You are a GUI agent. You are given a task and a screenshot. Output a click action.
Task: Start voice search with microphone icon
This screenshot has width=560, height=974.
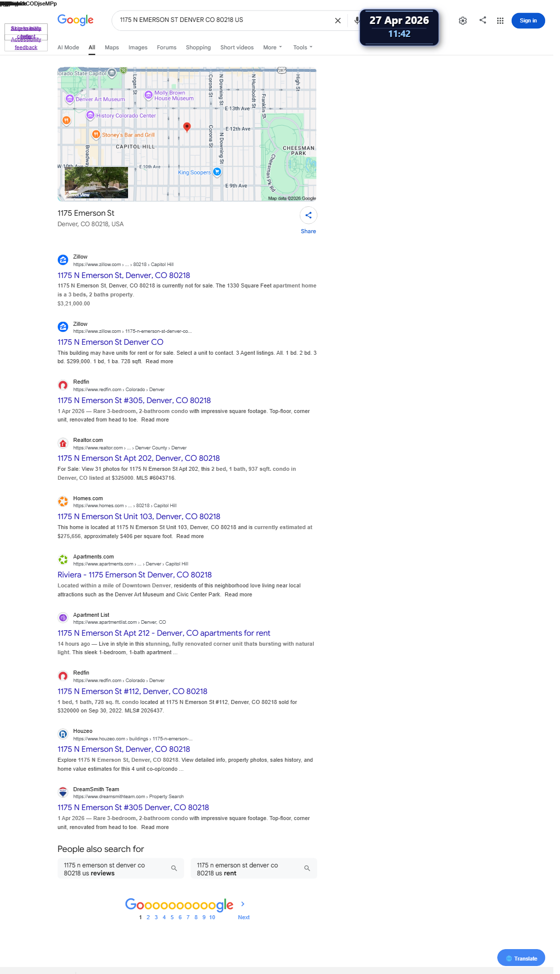[x=357, y=20]
